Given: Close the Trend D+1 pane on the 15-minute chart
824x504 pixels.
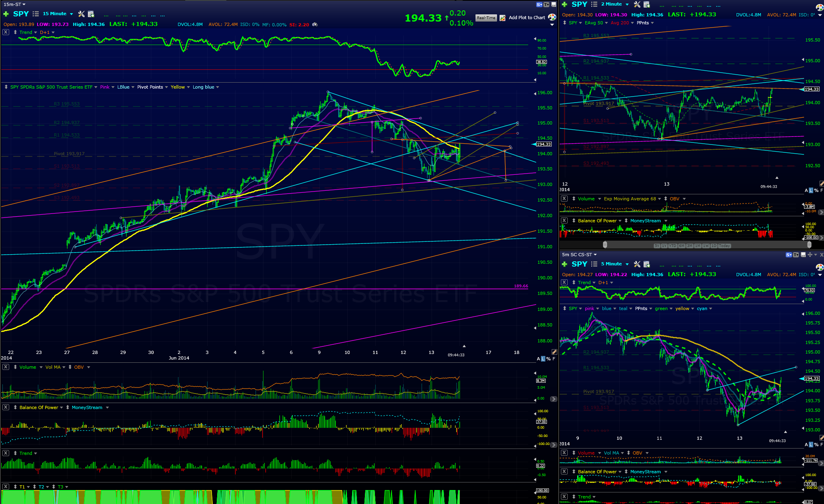Looking at the screenshot, I should [x=6, y=32].
